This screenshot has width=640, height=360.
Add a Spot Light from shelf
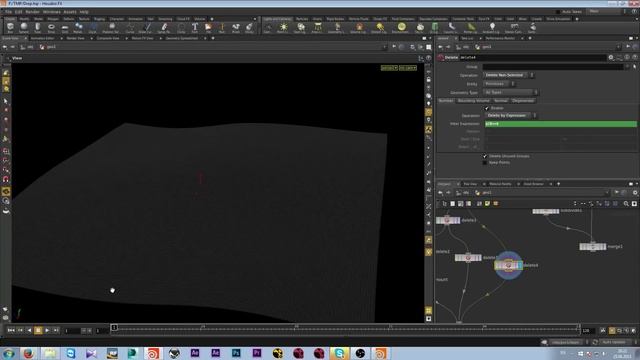(301, 28)
